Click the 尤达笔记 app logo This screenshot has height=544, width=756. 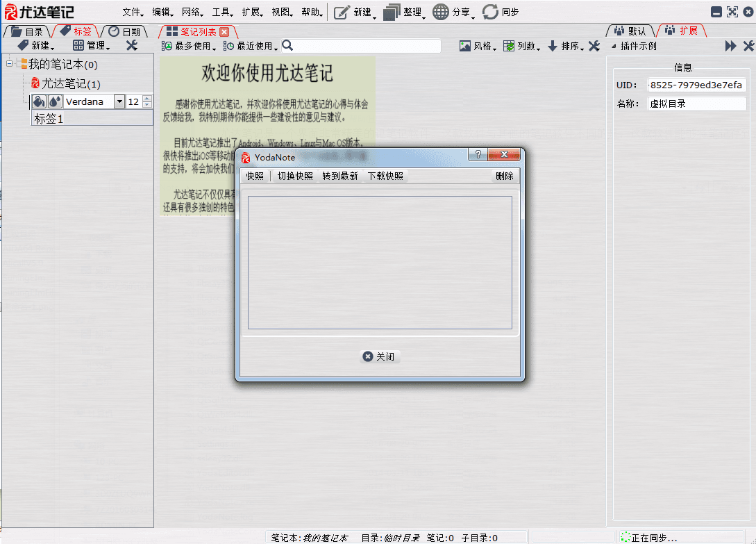[40, 12]
